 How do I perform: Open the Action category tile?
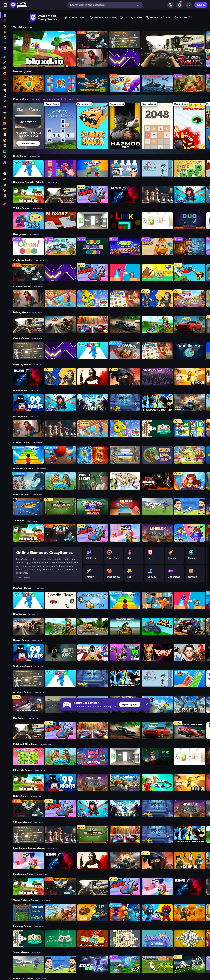(x=93, y=573)
